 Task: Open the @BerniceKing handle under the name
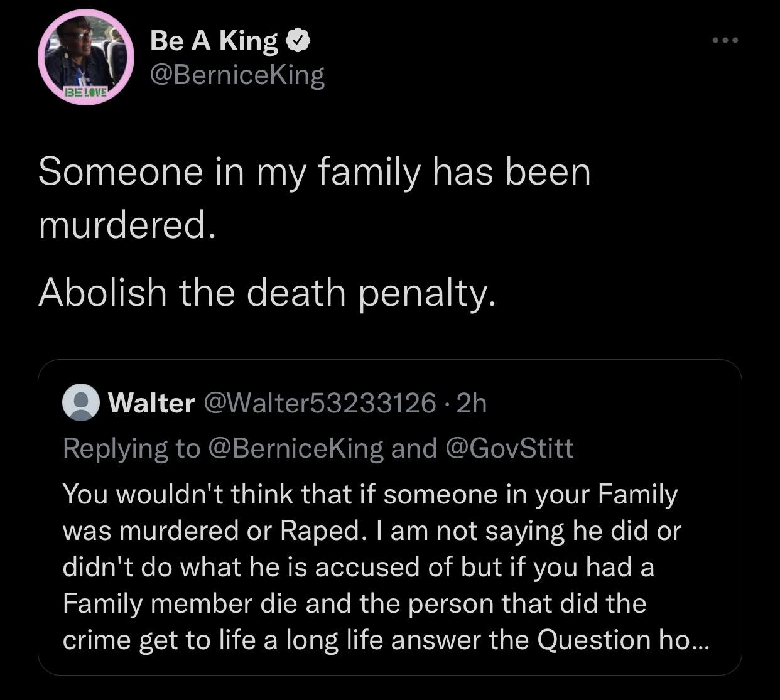point(237,75)
